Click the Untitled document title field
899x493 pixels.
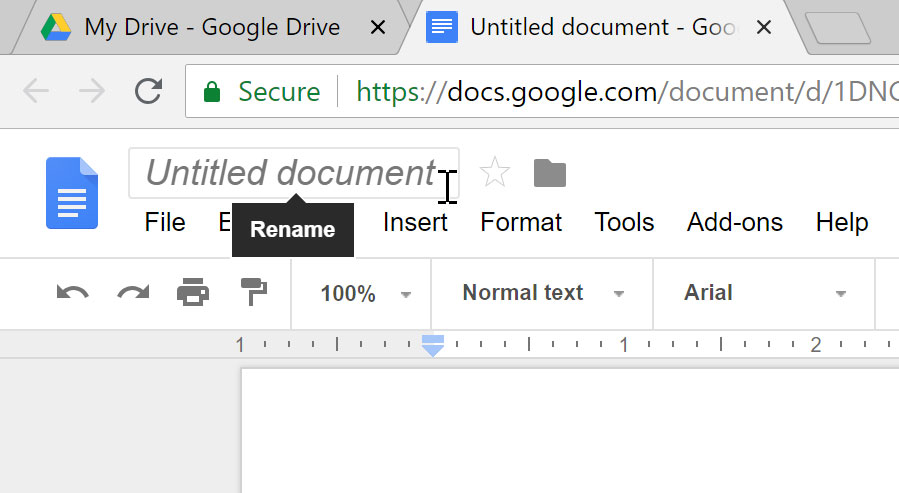point(292,174)
